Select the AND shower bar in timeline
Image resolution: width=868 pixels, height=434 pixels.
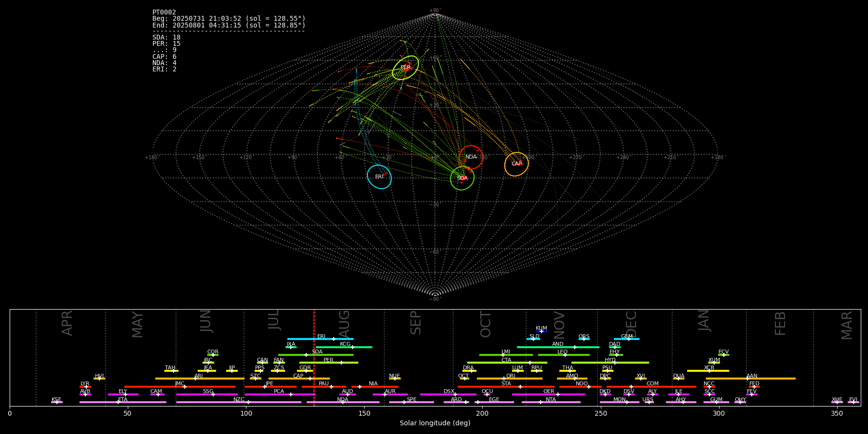point(558,347)
